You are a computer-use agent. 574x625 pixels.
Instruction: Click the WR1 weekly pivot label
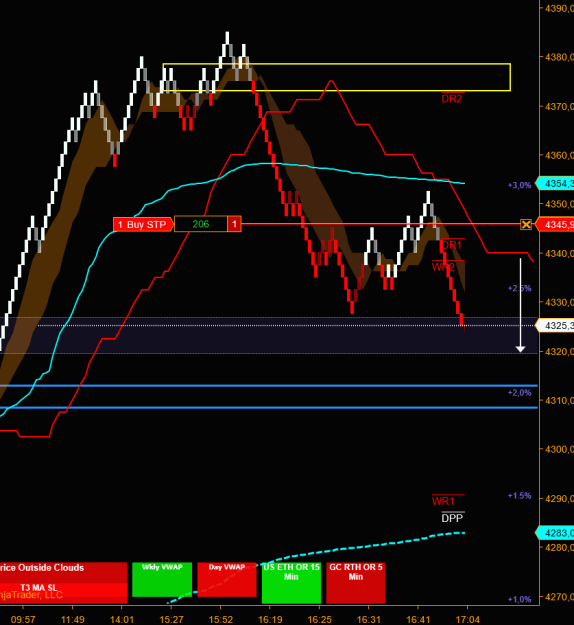(x=443, y=501)
